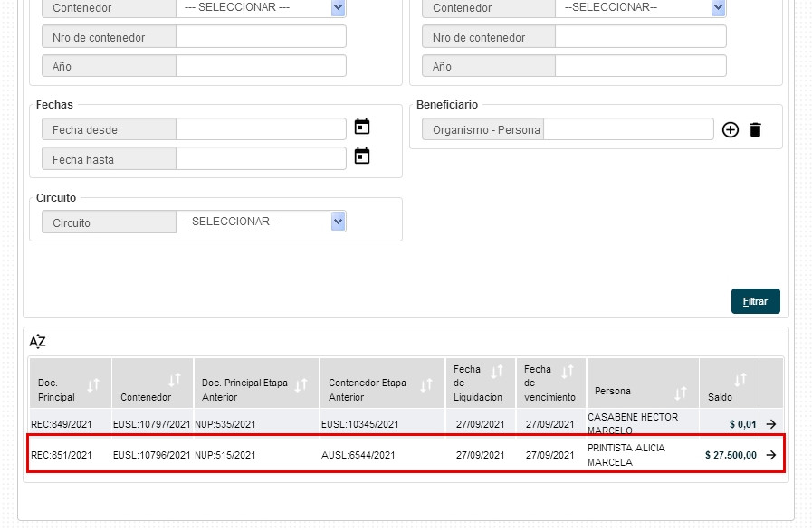This screenshot has width=812, height=530.
Task: Click cell EUSL:10797/2021
Action: click(x=152, y=424)
